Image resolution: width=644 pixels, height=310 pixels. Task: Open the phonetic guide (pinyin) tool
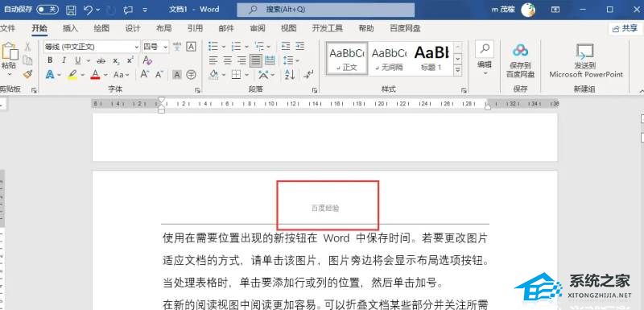click(177, 47)
